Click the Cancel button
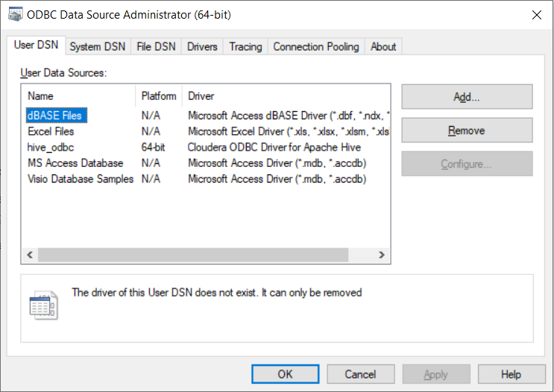The height and width of the screenshot is (392, 554). pyautogui.click(x=360, y=374)
